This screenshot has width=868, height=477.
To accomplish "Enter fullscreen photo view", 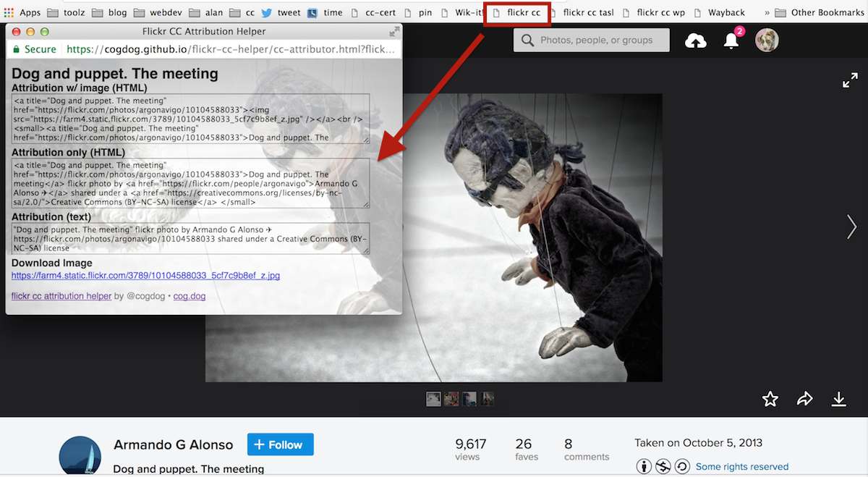I will [850, 80].
